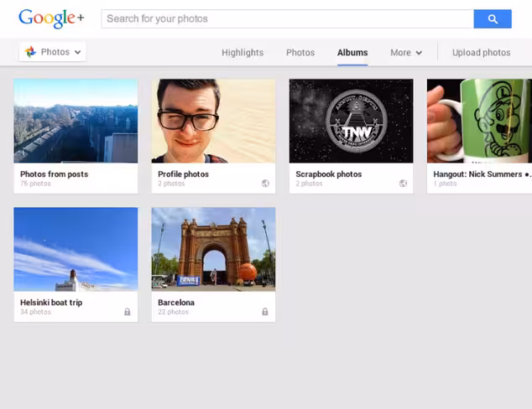Click the globe icon on Profile photos
The image size is (532, 409).
point(265,184)
